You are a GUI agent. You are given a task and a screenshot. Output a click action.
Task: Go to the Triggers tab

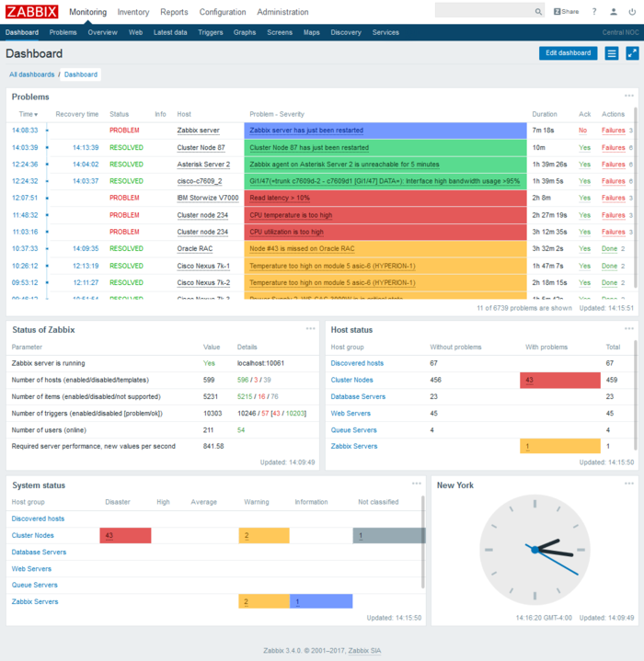tap(211, 32)
